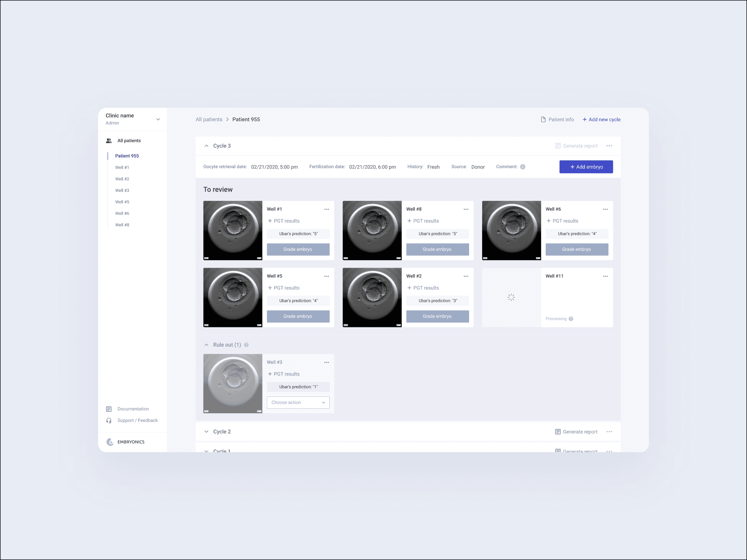The width and height of the screenshot is (747, 560).
Task: Click Rule out help question icon
Action: click(x=246, y=345)
